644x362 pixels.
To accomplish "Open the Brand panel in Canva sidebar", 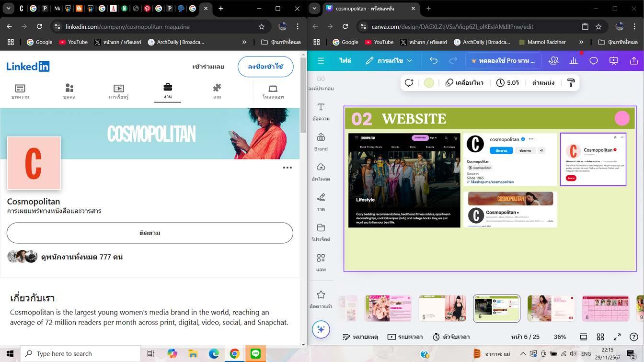I will pyautogui.click(x=321, y=142).
